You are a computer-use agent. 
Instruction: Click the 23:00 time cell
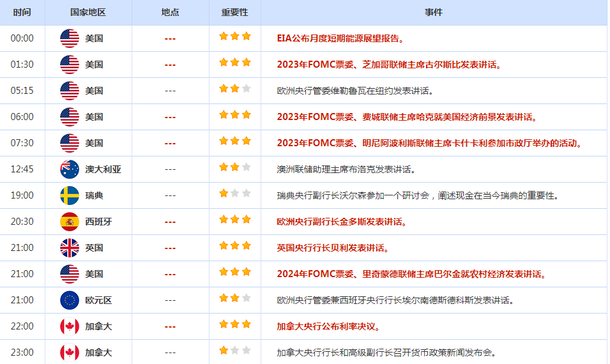point(22,353)
